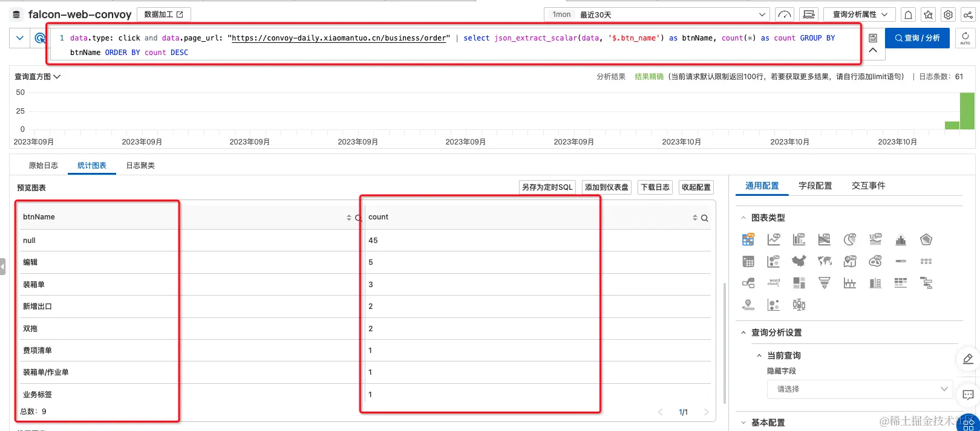Collapse the 查询分析设置 section
This screenshot has height=431, width=980.
click(x=743, y=332)
